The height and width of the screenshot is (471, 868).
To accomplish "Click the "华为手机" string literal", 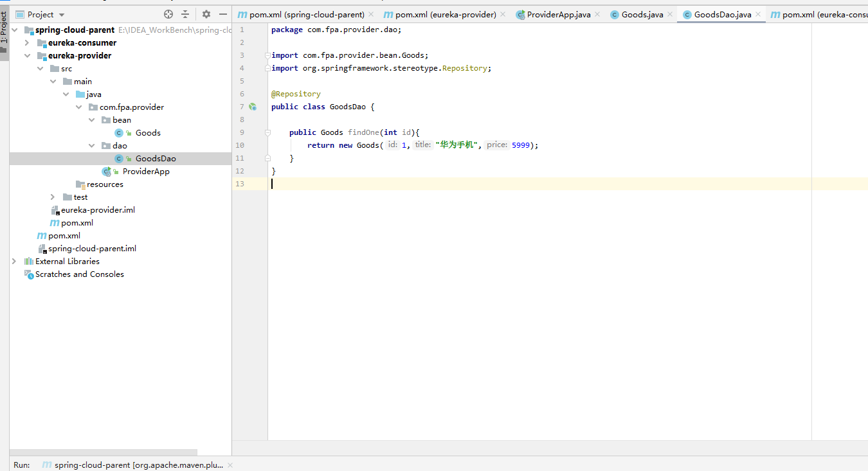I will coord(457,145).
